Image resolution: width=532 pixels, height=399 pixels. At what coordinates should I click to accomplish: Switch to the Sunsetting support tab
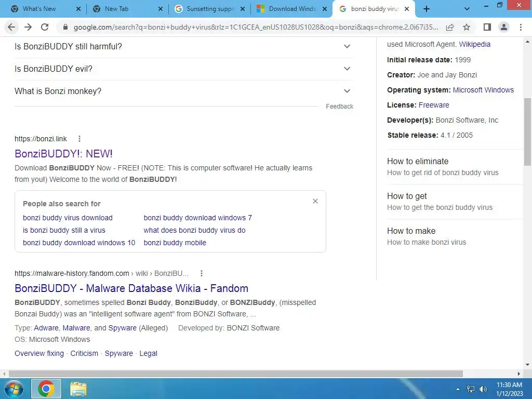coord(209,9)
